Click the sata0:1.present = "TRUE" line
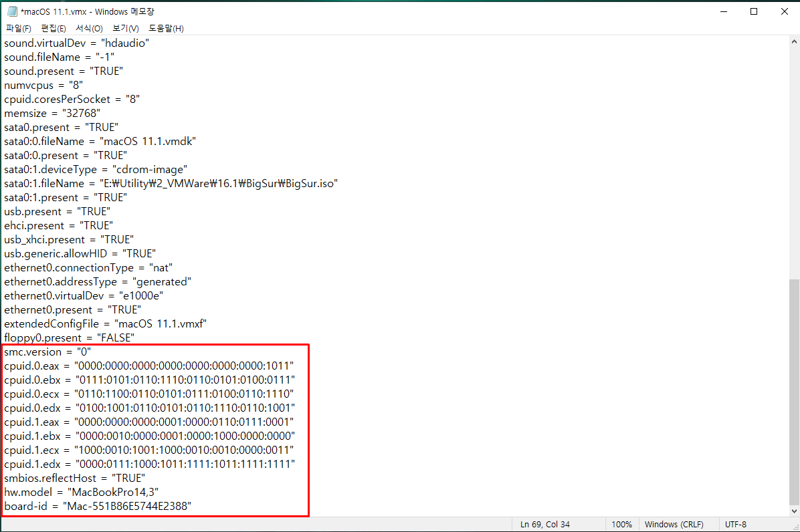The image size is (800, 532). (66, 197)
